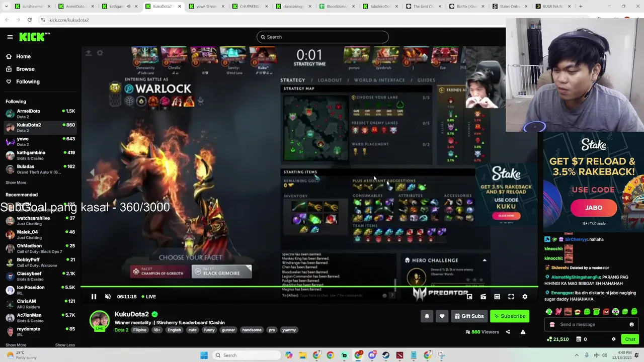The height and width of the screenshot is (362, 644).
Task: Click JABO code button on Stake ad
Action: pyautogui.click(x=594, y=208)
